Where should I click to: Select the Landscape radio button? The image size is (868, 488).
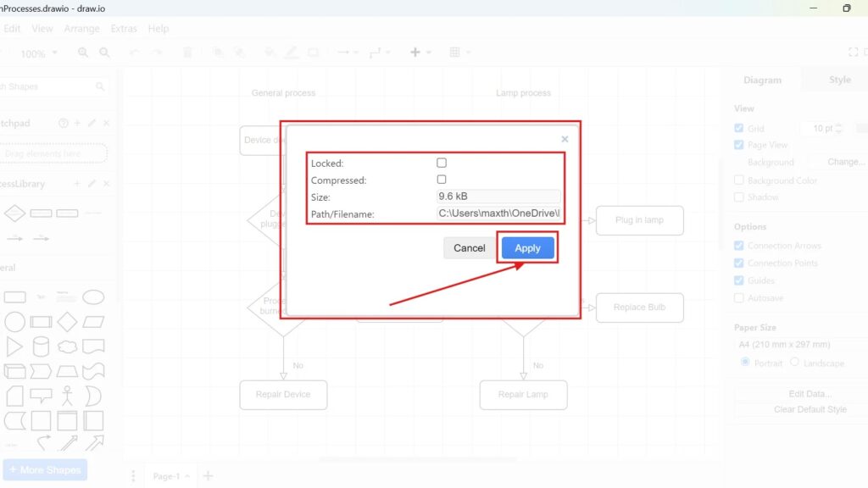[795, 363]
